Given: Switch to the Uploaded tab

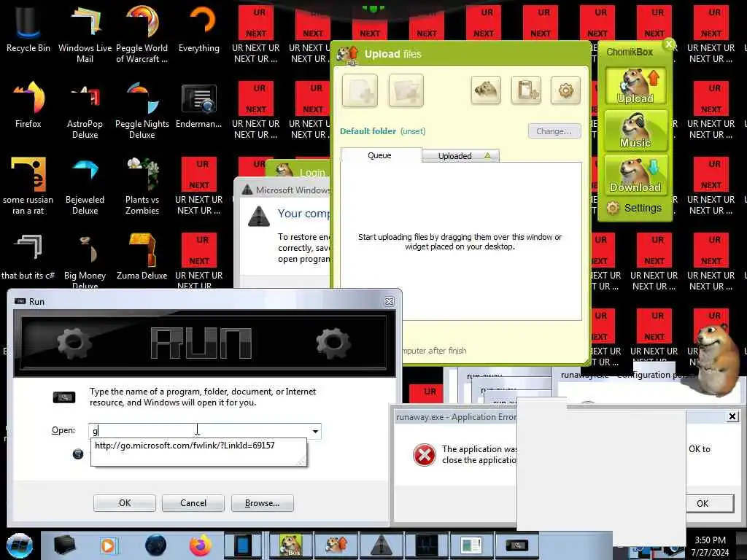Looking at the screenshot, I should [461, 156].
